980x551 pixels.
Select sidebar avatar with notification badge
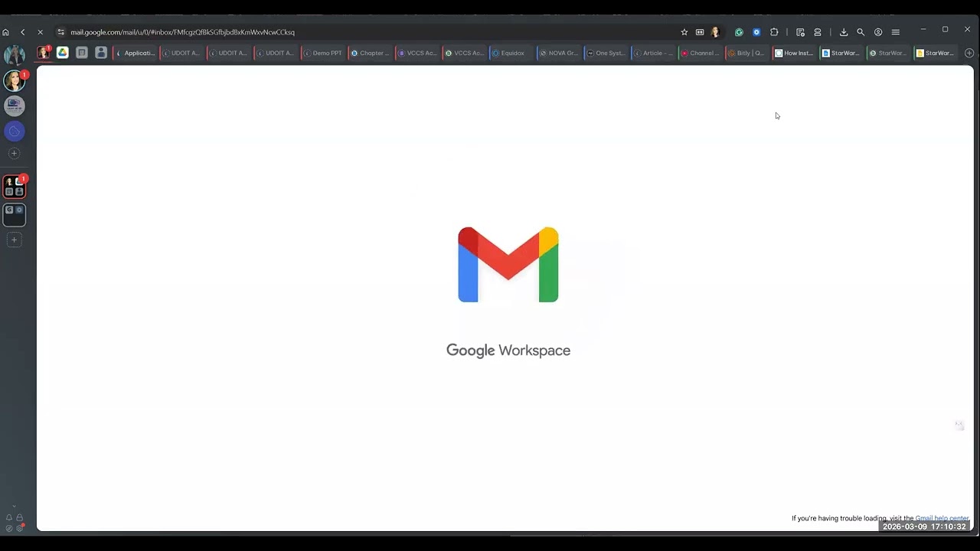click(14, 80)
